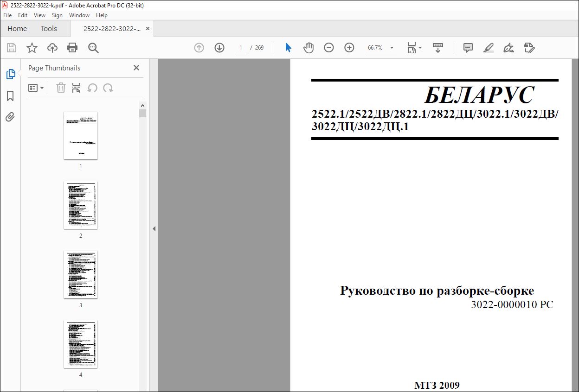
Task: Switch to the Tools tab
Action: tap(49, 29)
